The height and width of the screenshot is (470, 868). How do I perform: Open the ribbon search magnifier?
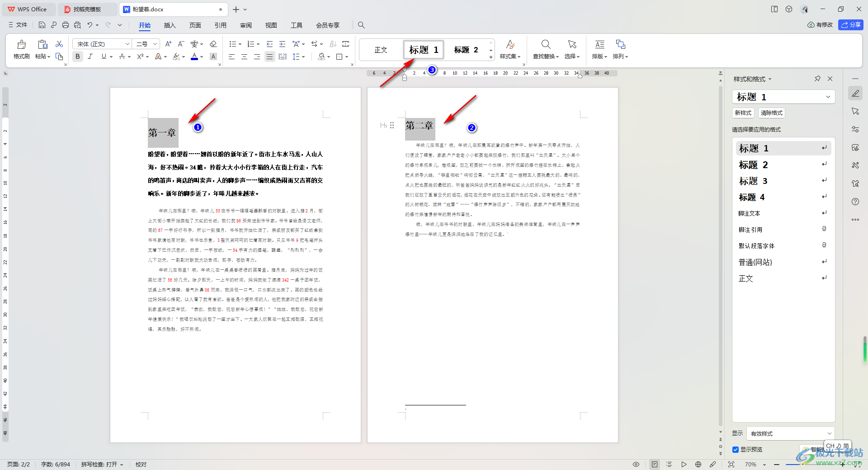pos(361,25)
